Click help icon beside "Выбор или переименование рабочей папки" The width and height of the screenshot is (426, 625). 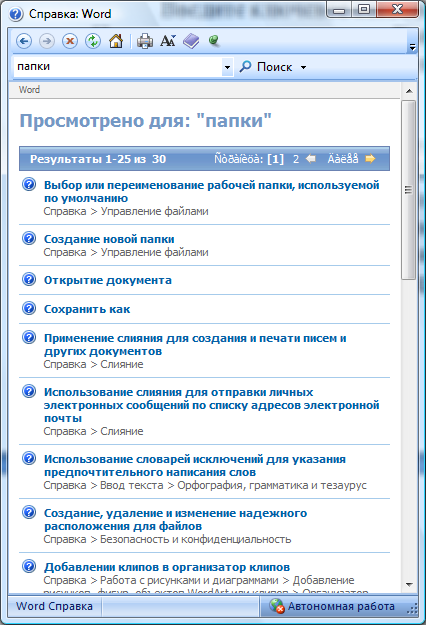point(29,184)
